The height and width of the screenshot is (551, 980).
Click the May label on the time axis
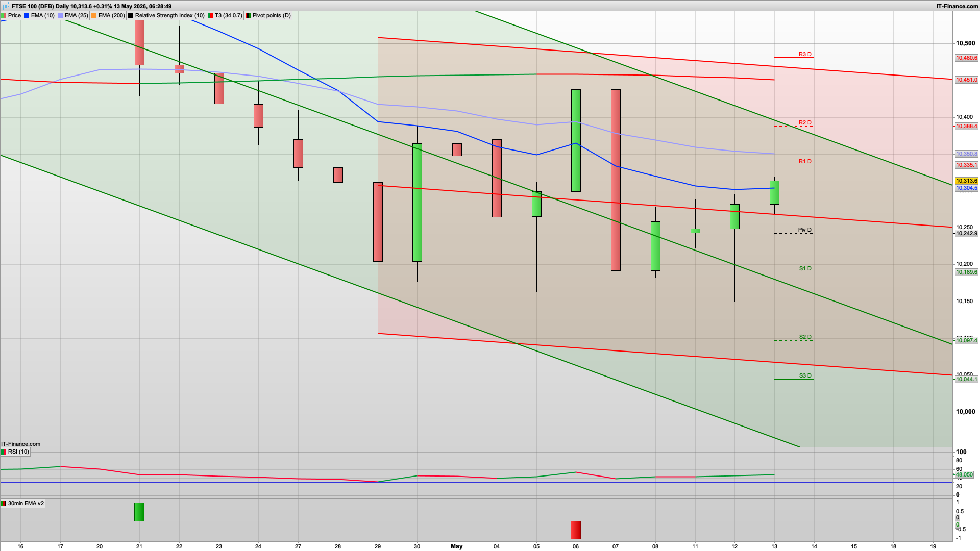pos(456,546)
